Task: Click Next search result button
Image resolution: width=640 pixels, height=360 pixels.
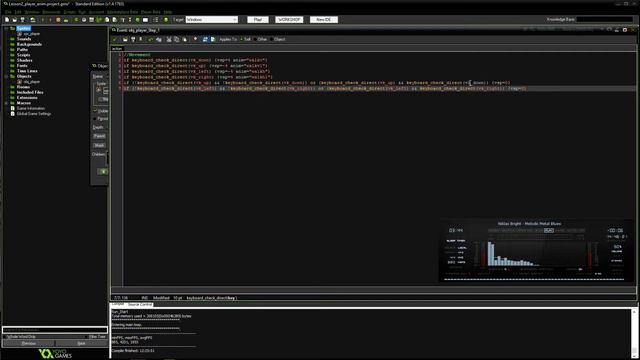Action: 81,343
